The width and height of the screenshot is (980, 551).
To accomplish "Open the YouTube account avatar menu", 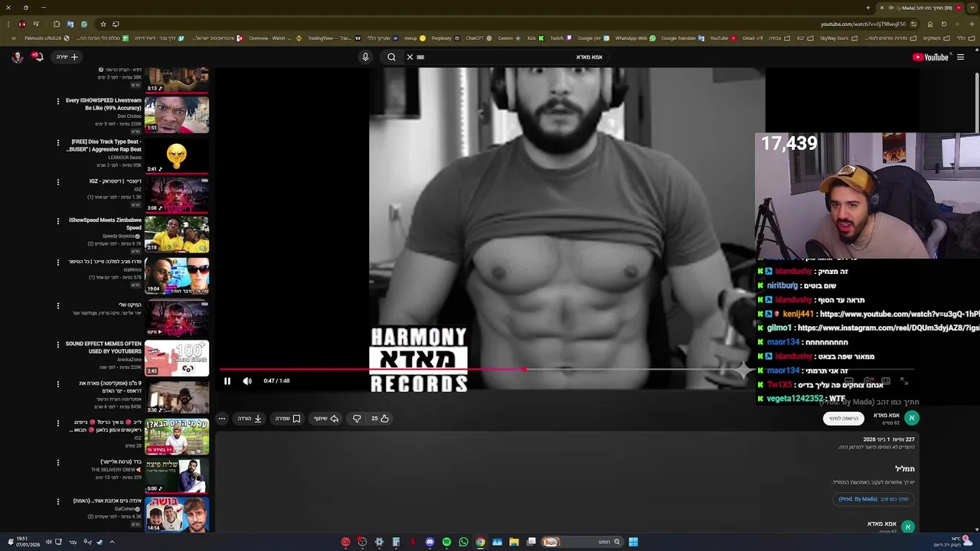I will click(17, 57).
